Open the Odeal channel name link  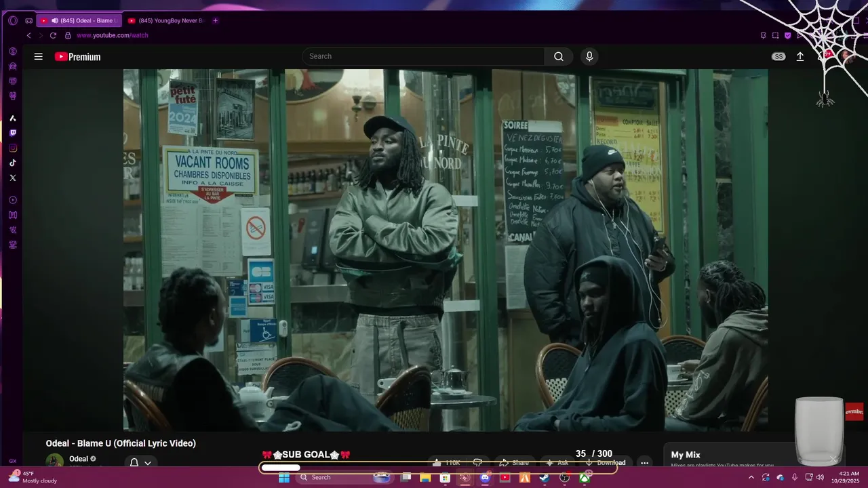pos(79,459)
